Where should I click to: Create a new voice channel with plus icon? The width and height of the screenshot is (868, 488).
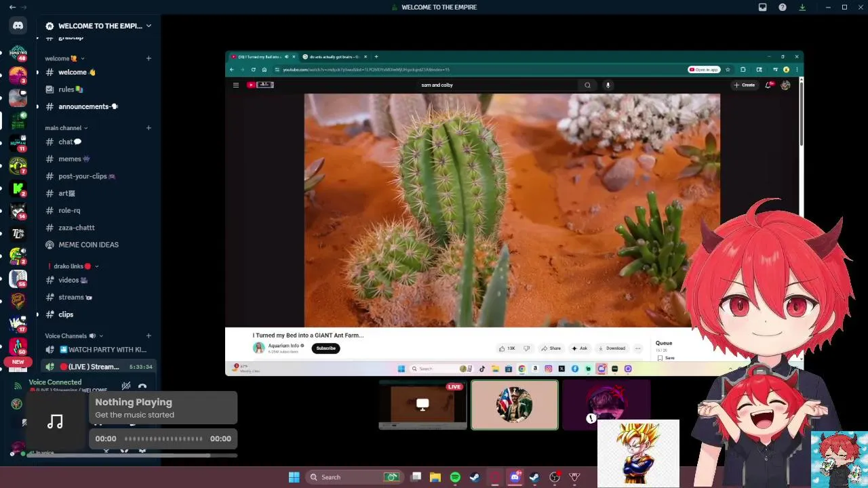tap(149, 335)
